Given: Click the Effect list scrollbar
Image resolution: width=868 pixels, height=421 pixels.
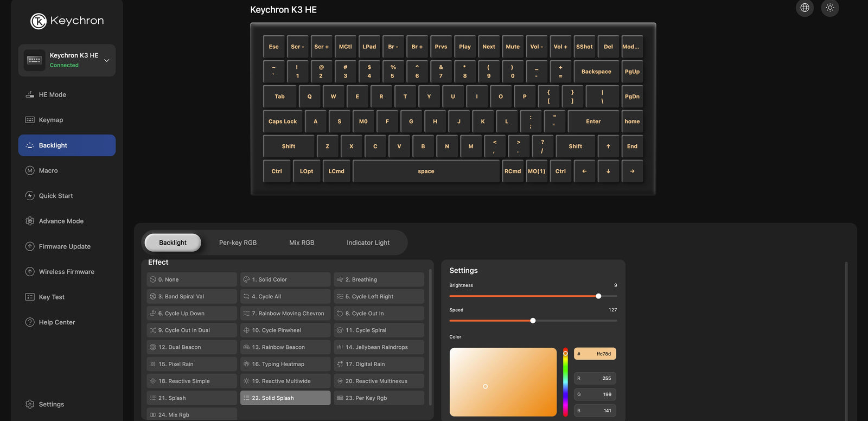Looking at the screenshot, I should click(x=430, y=337).
